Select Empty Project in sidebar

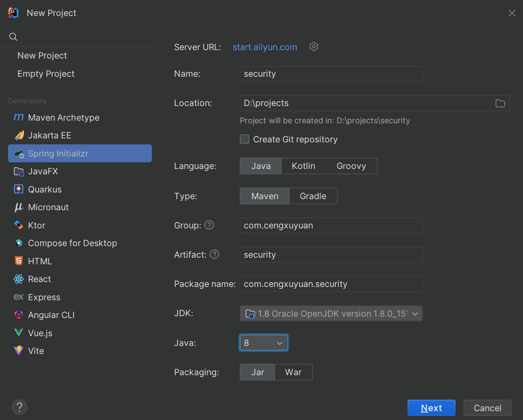[x=46, y=74]
